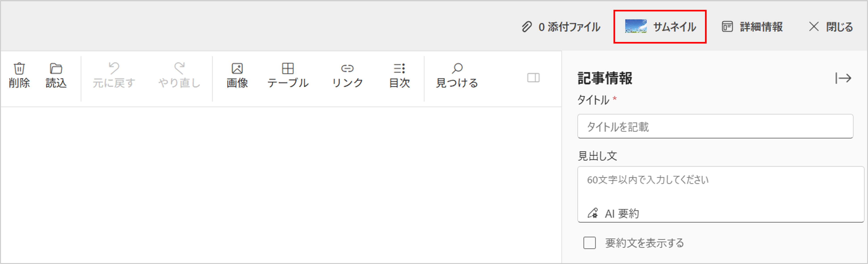Insert table of contents (目次) icon
The image size is (868, 264).
tap(399, 69)
